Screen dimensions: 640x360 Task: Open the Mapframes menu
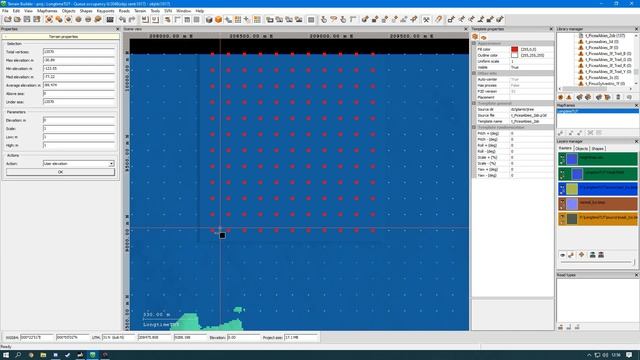point(47,11)
